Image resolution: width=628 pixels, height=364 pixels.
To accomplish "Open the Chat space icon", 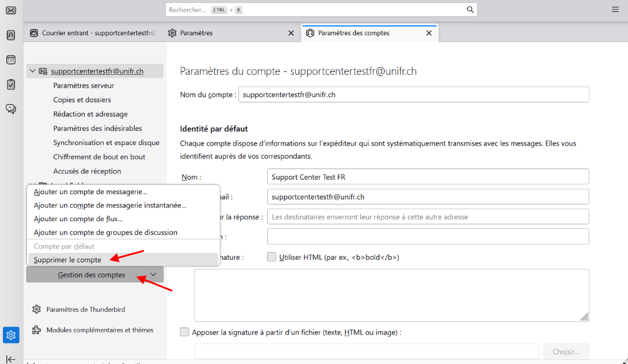I will (11, 109).
